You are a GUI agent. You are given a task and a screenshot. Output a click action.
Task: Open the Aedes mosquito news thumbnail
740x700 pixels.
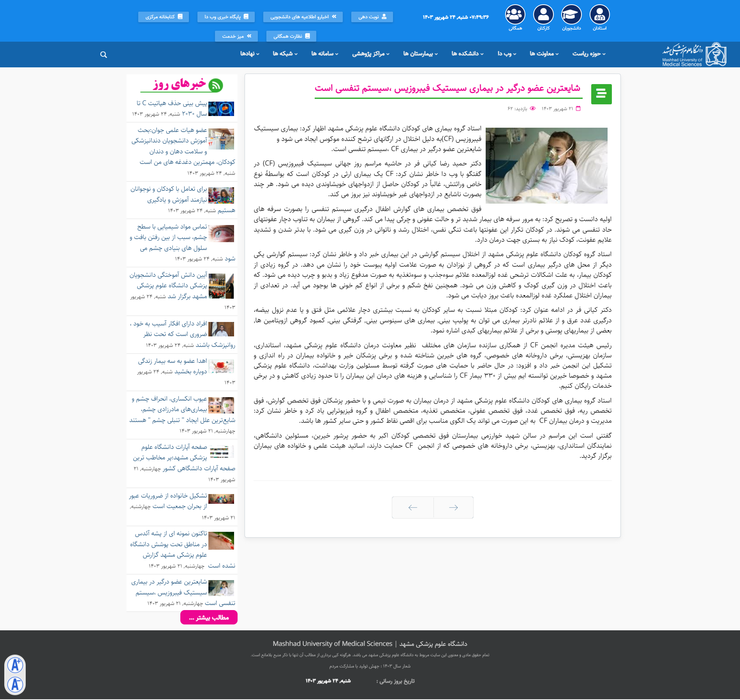[x=221, y=541]
